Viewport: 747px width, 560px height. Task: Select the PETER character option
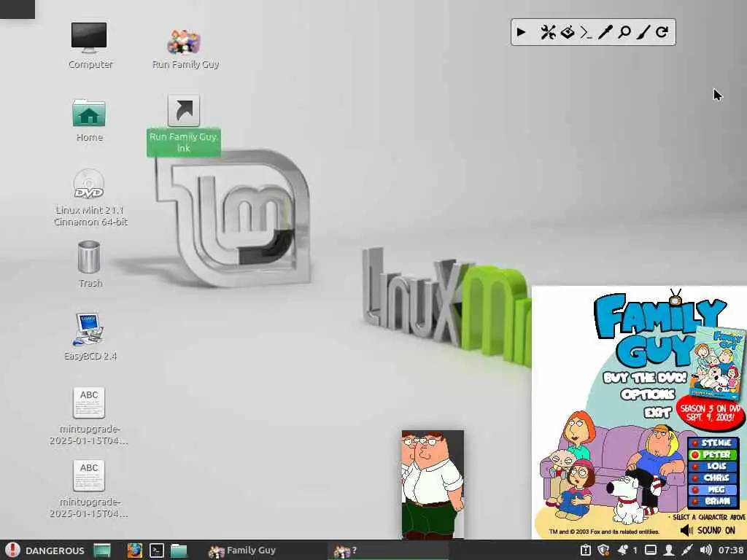[713, 455]
